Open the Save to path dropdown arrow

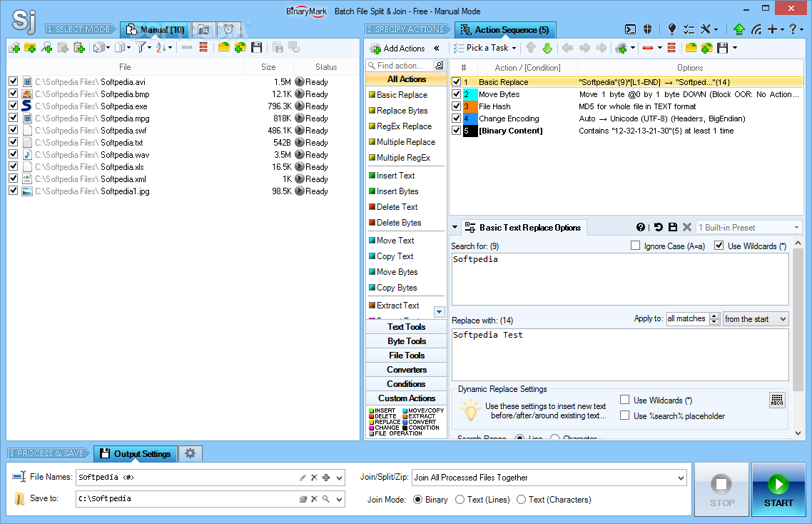tap(339, 499)
